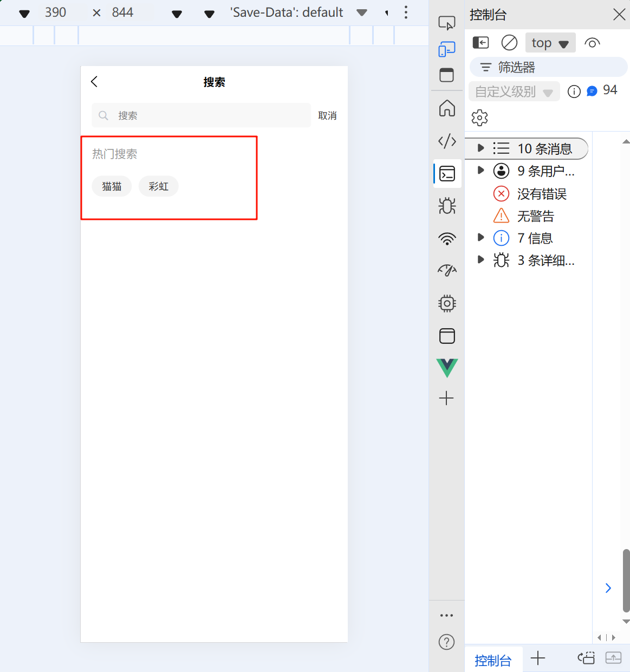The image size is (630, 672).
Task: Open the 'Save-Data': default dropdown
Action: pos(298,12)
